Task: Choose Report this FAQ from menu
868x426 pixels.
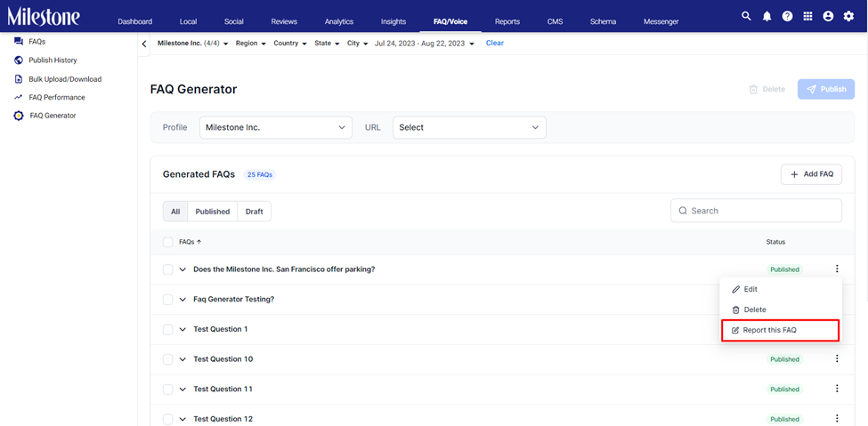Action: (x=780, y=330)
